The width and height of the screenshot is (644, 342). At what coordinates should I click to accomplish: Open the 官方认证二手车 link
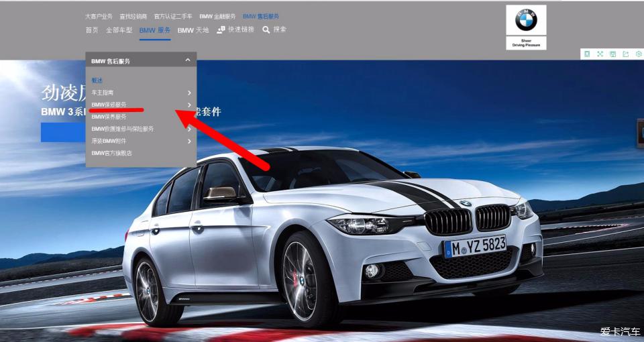click(173, 16)
